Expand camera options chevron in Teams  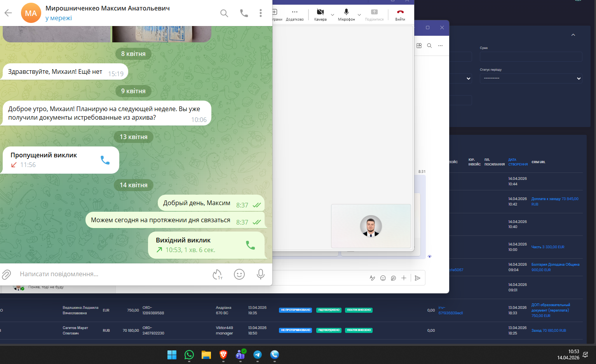[x=332, y=15]
